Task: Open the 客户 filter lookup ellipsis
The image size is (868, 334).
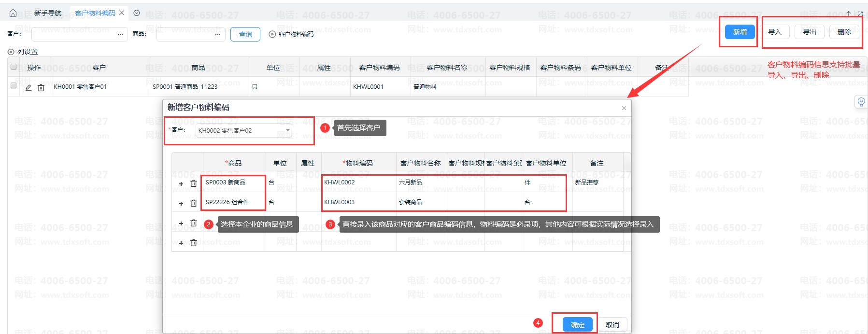Action: (x=120, y=34)
